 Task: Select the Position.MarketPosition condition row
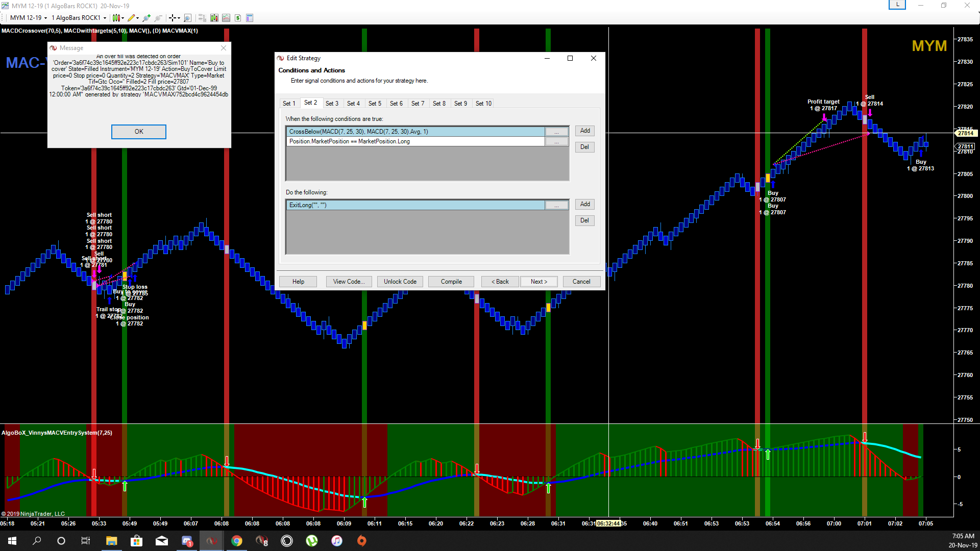click(415, 141)
